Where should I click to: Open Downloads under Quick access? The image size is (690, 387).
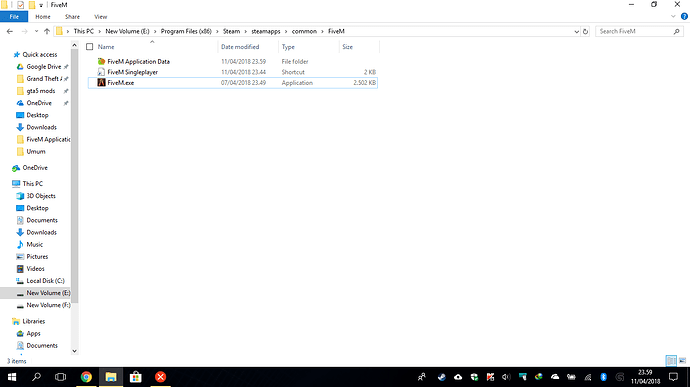[x=41, y=127]
